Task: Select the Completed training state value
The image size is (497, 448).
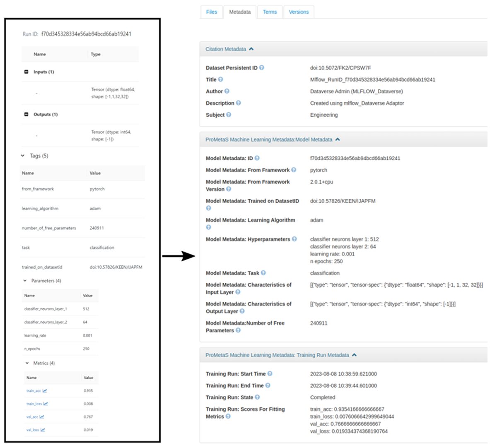Action: (323, 397)
